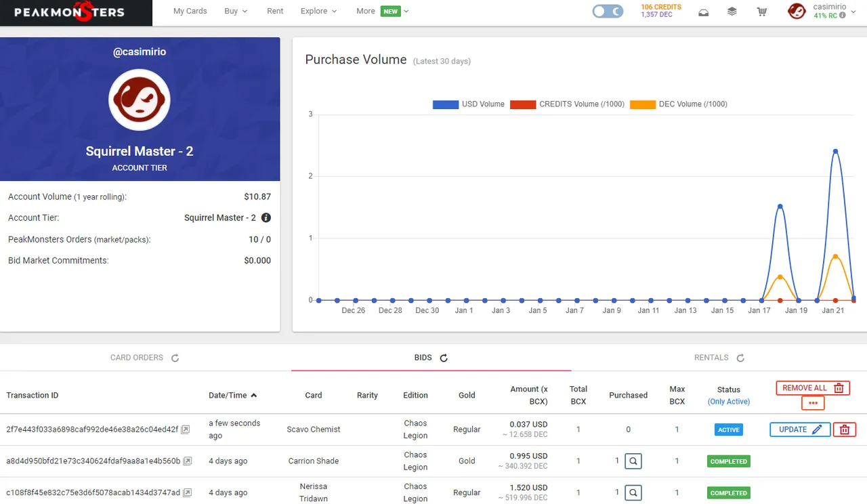Click the Only Active status filter link

coord(729,402)
